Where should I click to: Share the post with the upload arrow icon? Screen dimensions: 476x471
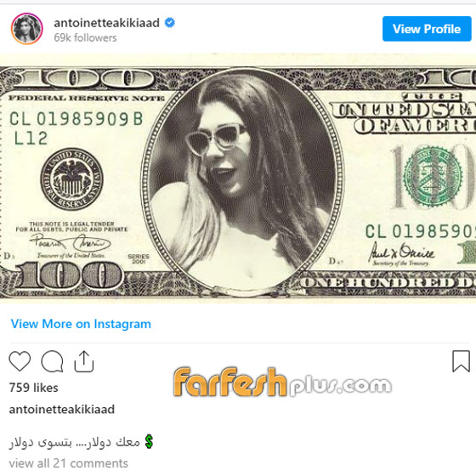[x=84, y=361]
